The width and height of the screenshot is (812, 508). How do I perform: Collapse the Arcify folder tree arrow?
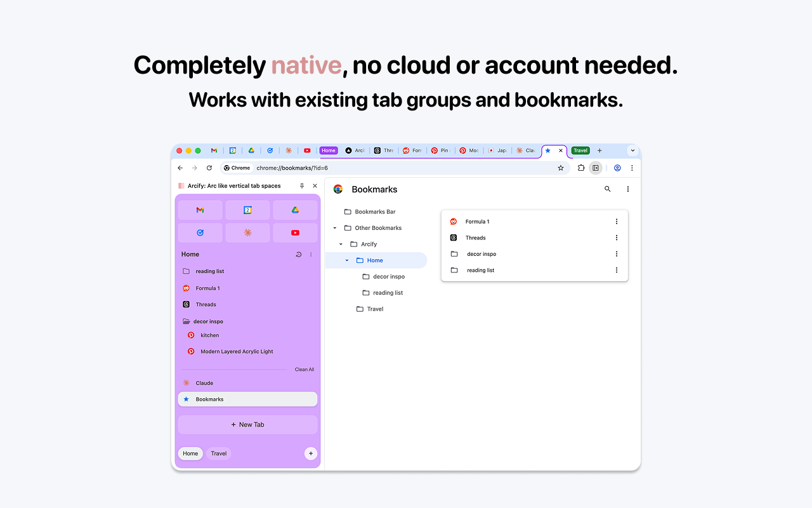click(x=341, y=244)
